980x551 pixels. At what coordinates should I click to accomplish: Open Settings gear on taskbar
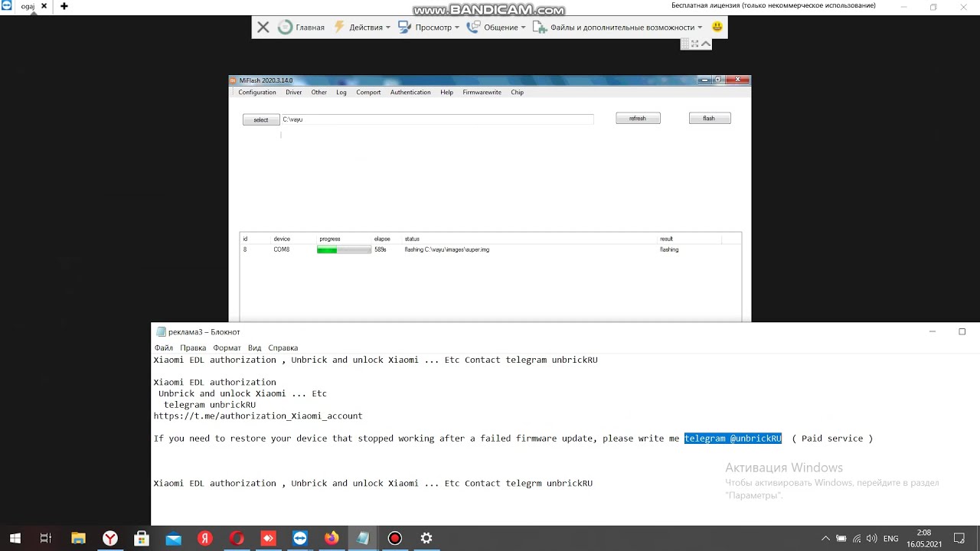pyautogui.click(x=426, y=539)
